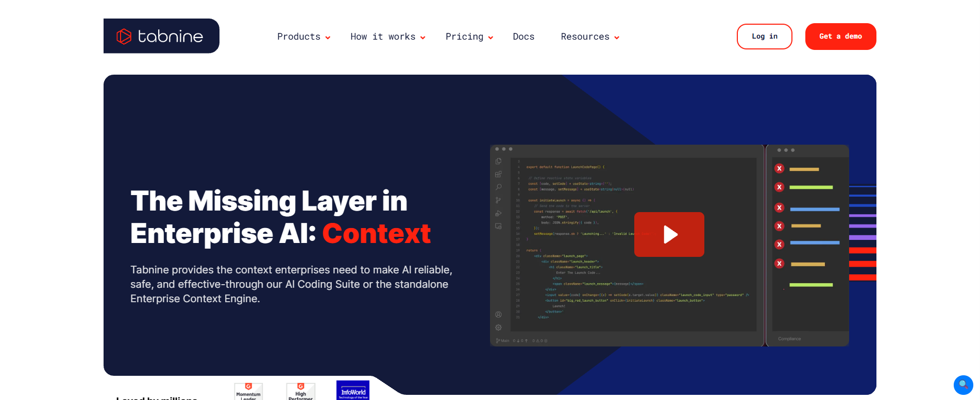Click the G2 Momentum Leader badge
Viewport: 980px width, 400px height.
click(x=248, y=392)
